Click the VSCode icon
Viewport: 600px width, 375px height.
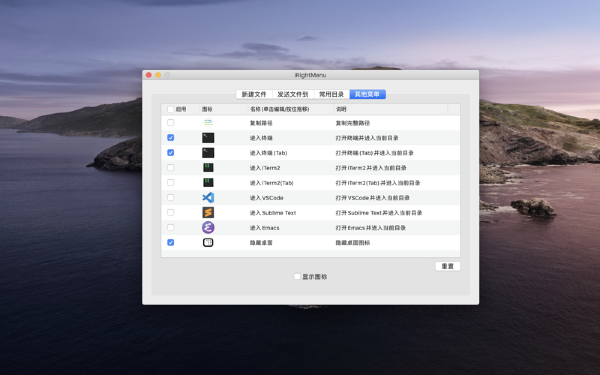click(x=208, y=197)
